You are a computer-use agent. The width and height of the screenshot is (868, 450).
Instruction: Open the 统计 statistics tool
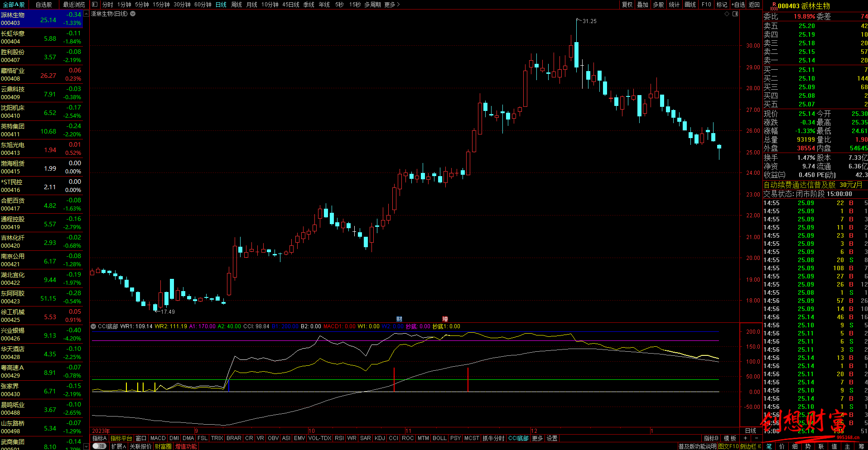click(x=674, y=5)
